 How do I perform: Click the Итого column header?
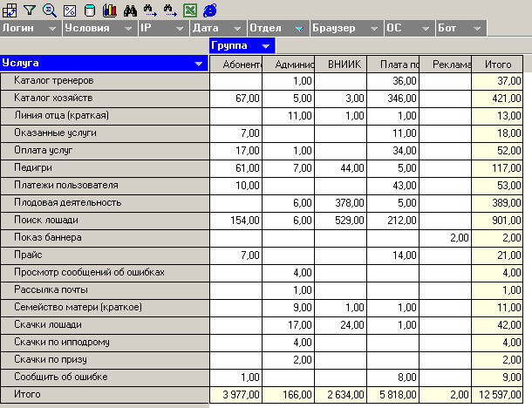[496, 65]
